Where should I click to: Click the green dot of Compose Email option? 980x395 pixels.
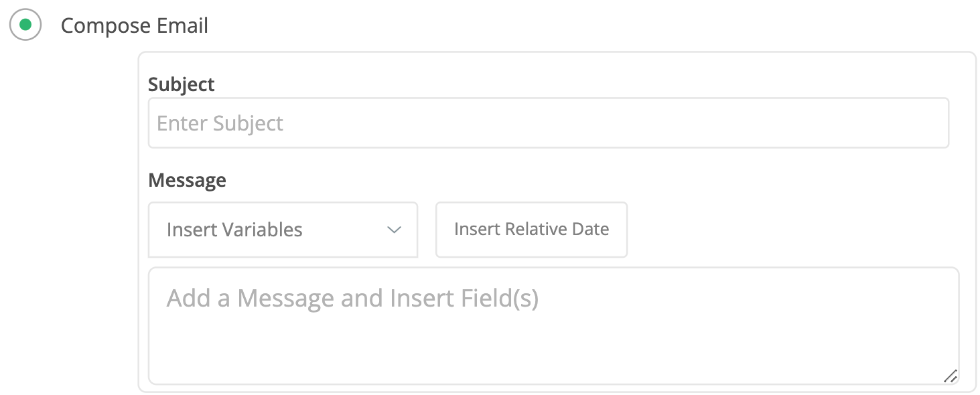(25, 25)
